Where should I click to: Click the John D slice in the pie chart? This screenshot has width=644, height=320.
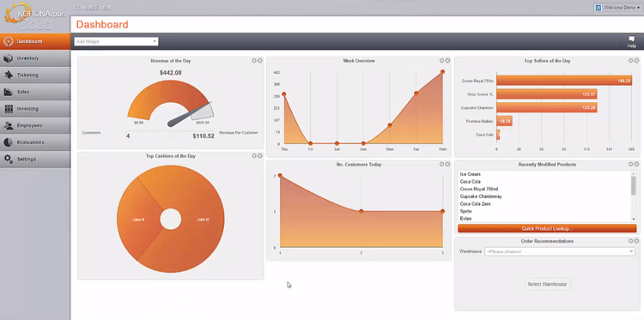pyautogui.click(x=203, y=220)
